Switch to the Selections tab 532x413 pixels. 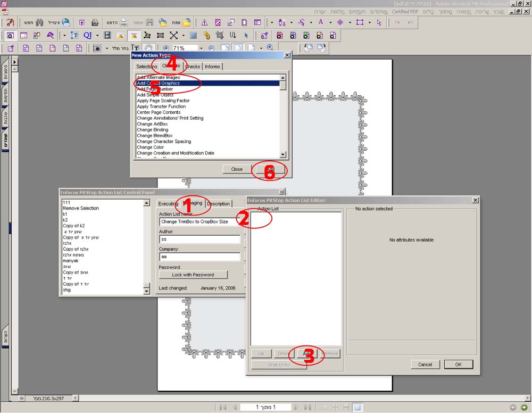146,67
